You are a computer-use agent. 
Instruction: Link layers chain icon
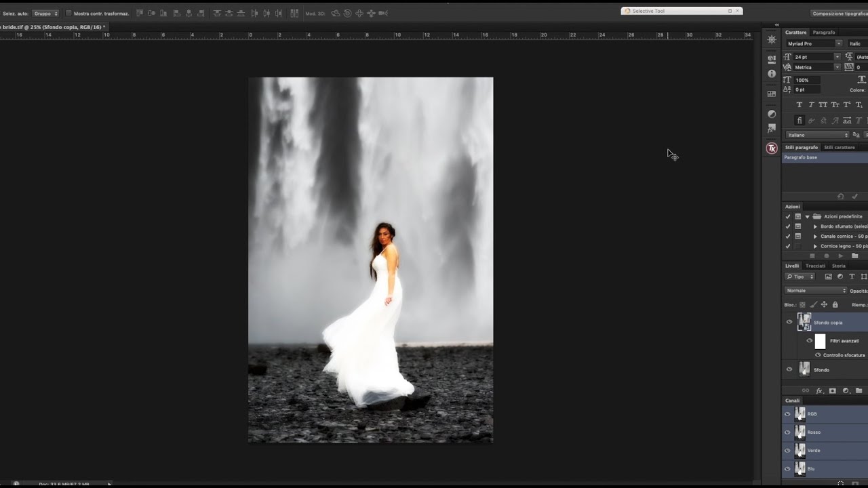[806, 390]
